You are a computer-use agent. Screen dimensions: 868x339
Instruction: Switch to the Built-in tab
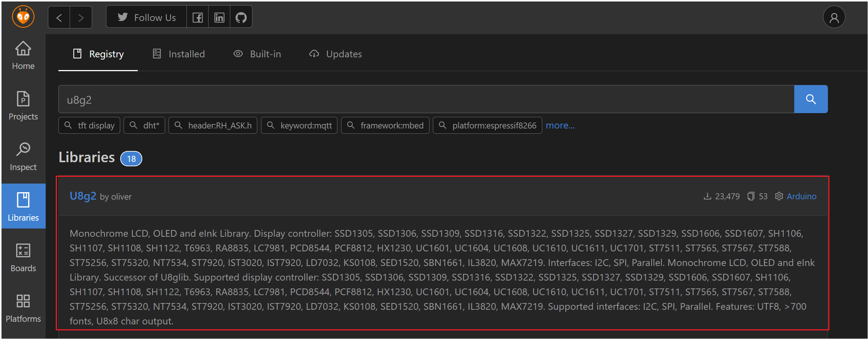pyautogui.click(x=257, y=54)
